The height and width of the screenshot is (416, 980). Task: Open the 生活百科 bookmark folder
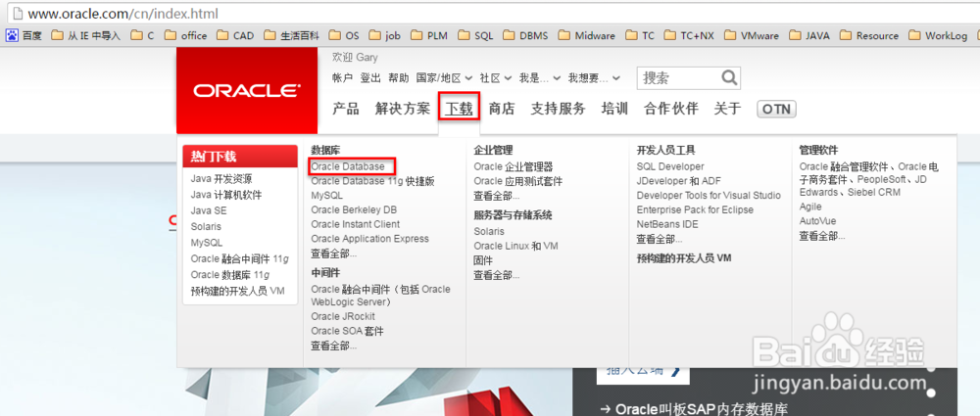(x=291, y=35)
